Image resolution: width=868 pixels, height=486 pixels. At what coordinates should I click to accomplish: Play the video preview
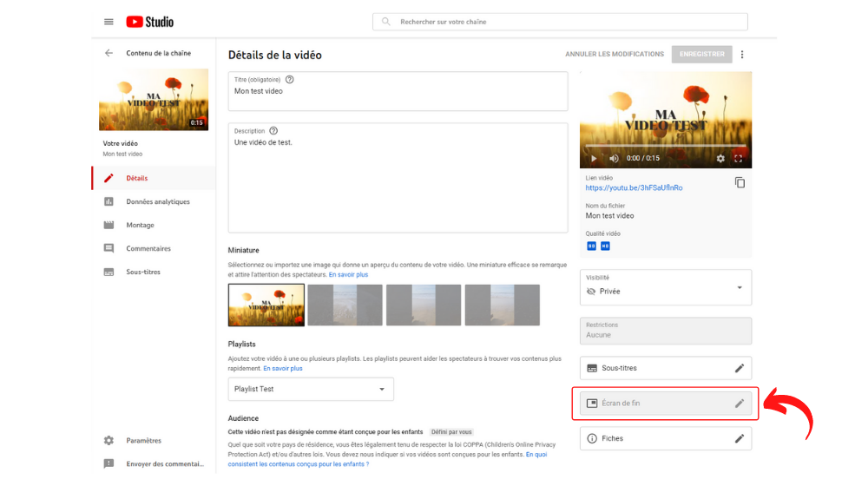tap(594, 158)
